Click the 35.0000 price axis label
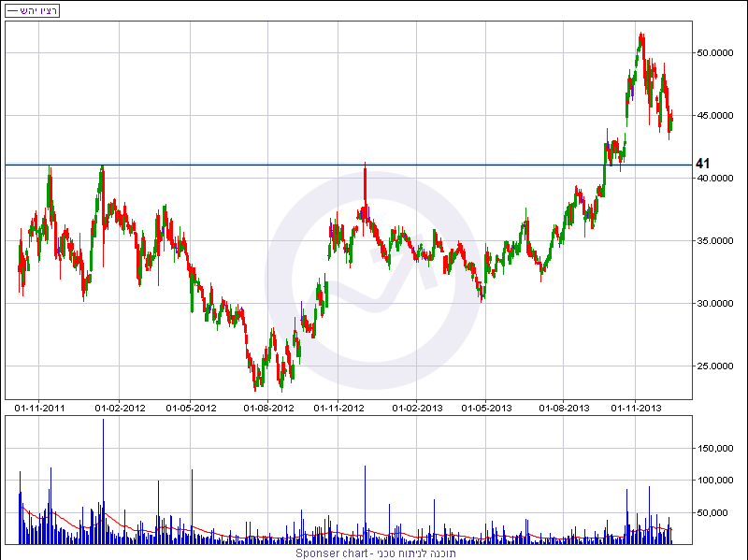 [714, 241]
